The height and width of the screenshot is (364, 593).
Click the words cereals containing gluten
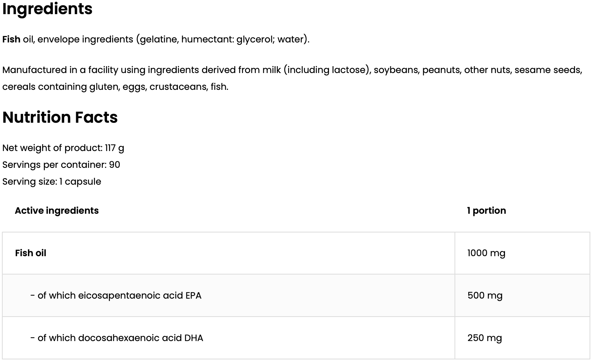click(x=60, y=87)
